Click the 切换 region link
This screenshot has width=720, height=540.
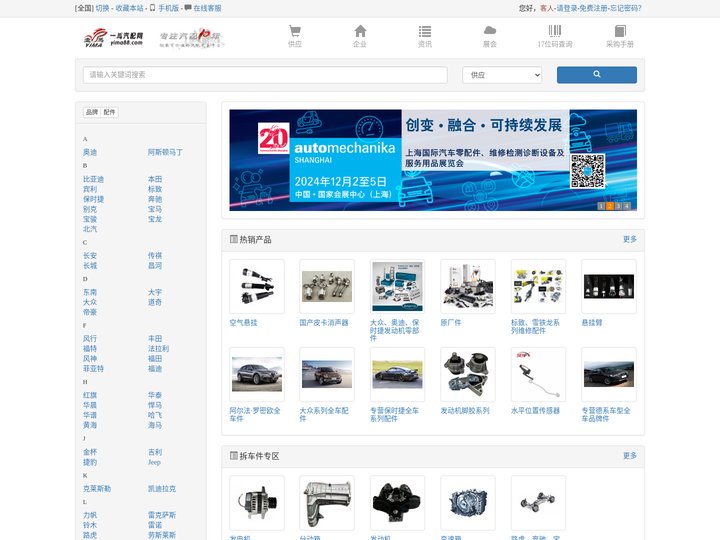tap(102, 8)
